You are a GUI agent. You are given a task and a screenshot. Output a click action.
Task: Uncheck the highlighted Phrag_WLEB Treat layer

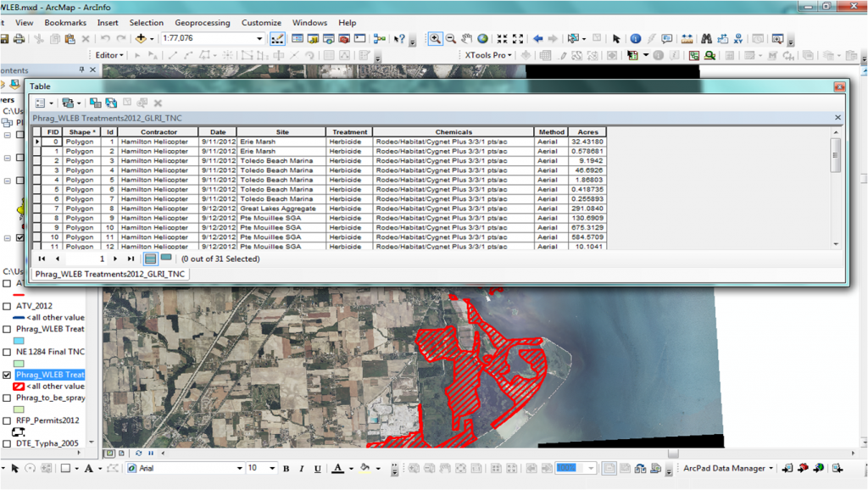(7, 375)
